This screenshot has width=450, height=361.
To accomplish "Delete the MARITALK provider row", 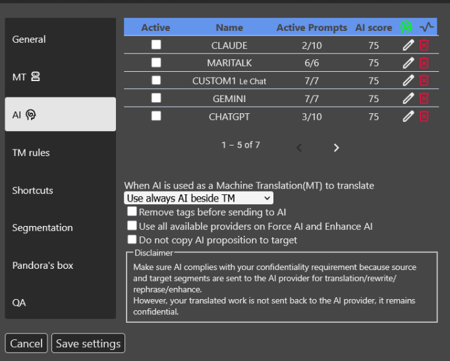I will tap(424, 63).
